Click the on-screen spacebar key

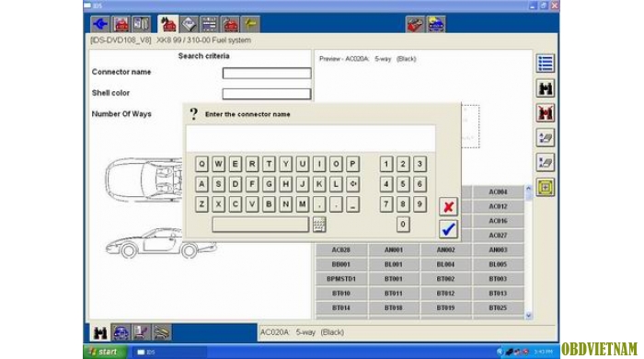pyautogui.click(x=260, y=225)
